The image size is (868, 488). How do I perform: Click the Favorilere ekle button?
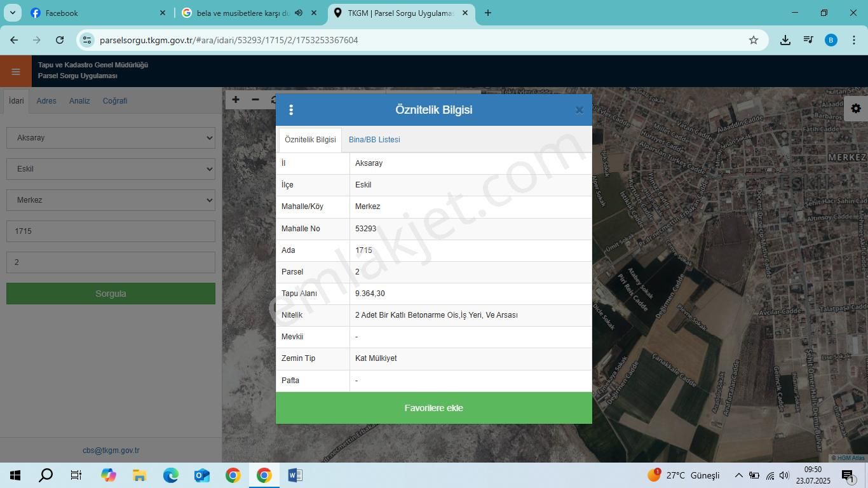[434, 408]
